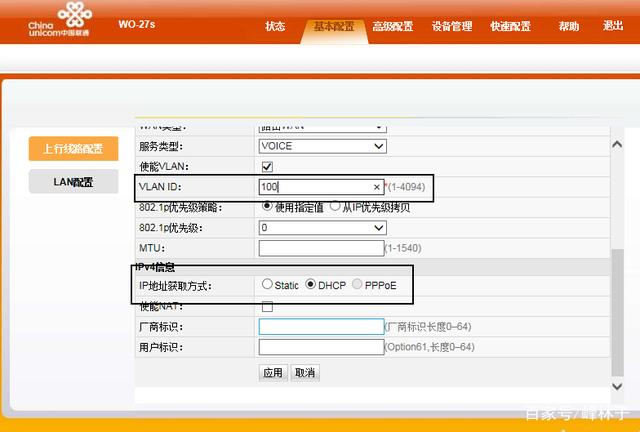Open LAN配置 in the sidebar
The height and width of the screenshot is (432, 640).
pos(73,182)
